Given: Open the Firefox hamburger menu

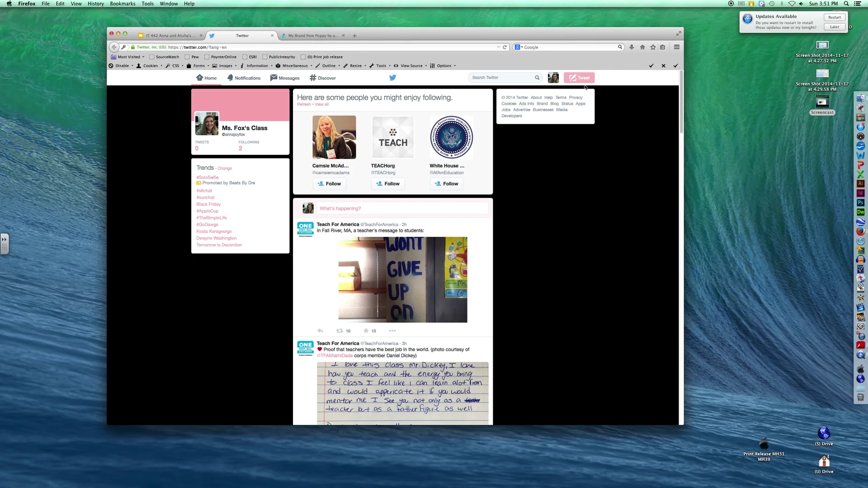Looking at the screenshot, I should point(677,47).
